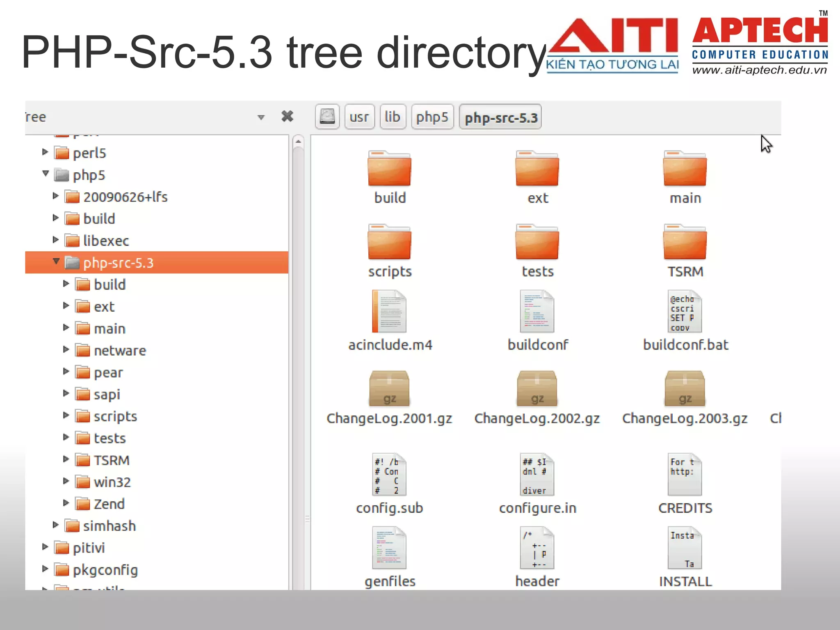Select the perl5 folder in the tree
The height and width of the screenshot is (630, 840).
(x=80, y=153)
